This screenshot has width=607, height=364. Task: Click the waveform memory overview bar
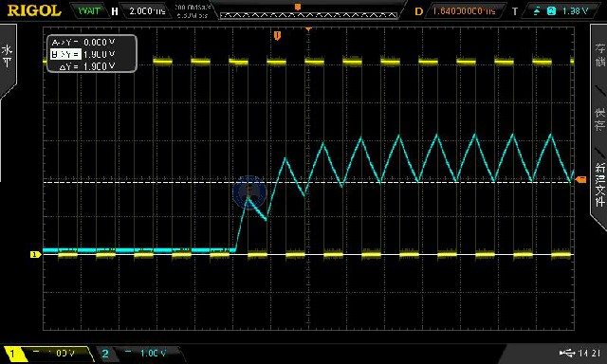click(308, 15)
